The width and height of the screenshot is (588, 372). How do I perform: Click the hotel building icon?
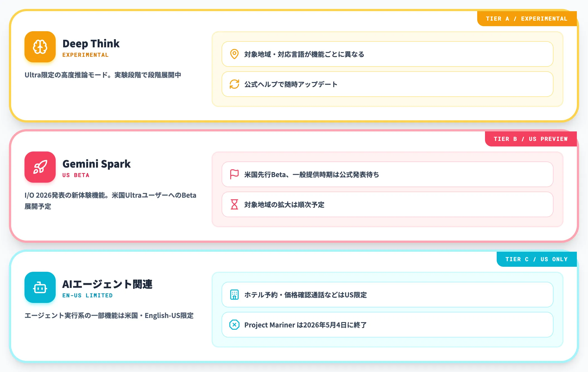pyautogui.click(x=234, y=295)
